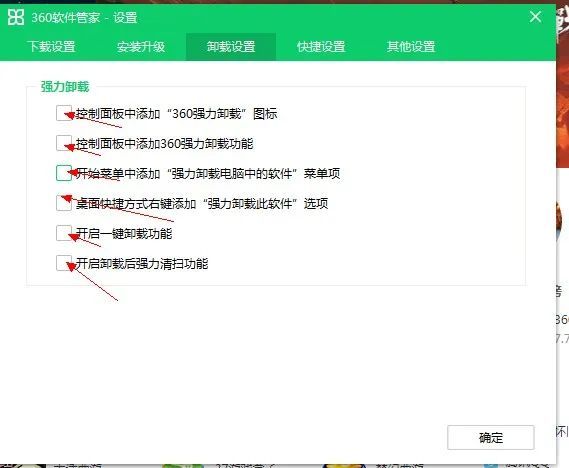The width and height of the screenshot is (569, 468).
Task: Open the 其他设置 tab
Action: [x=411, y=47]
